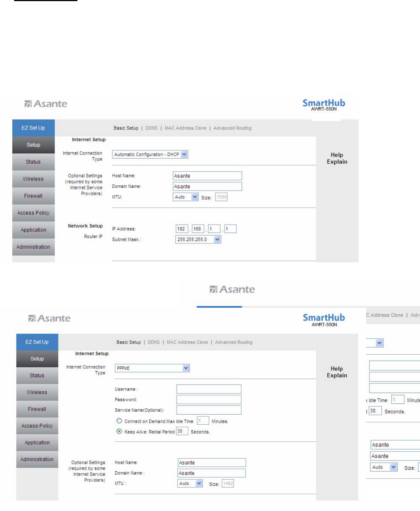420x511 pixels.
Task: Click the Asante logo above the DHCP screen
Action: (46, 104)
